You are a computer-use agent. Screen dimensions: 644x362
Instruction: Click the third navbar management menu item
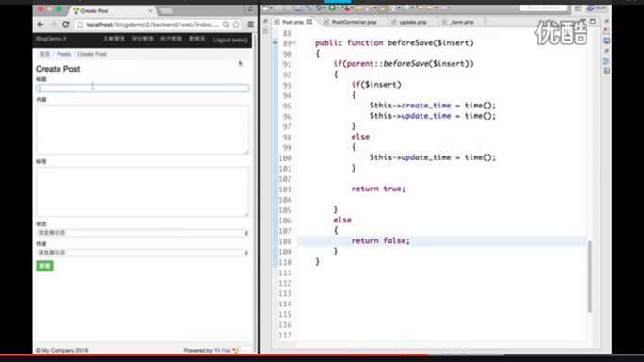(x=171, y=39)
